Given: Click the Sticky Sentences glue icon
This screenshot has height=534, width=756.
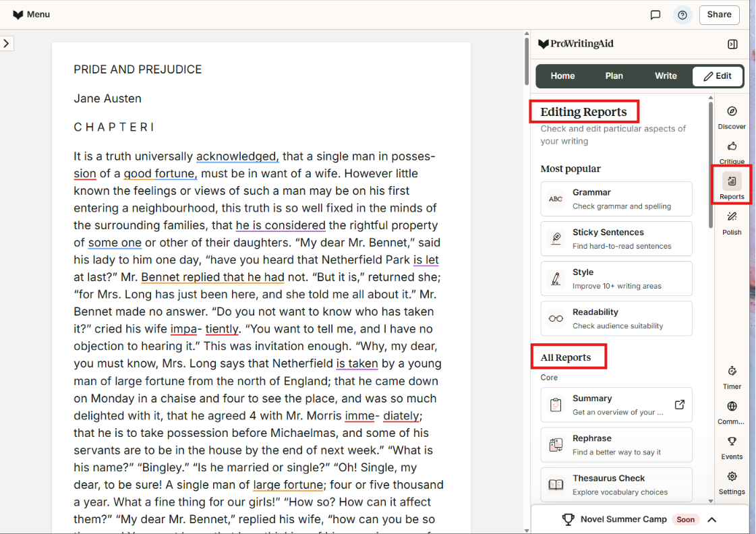Looking at the screenshot, I should point(556,239).
